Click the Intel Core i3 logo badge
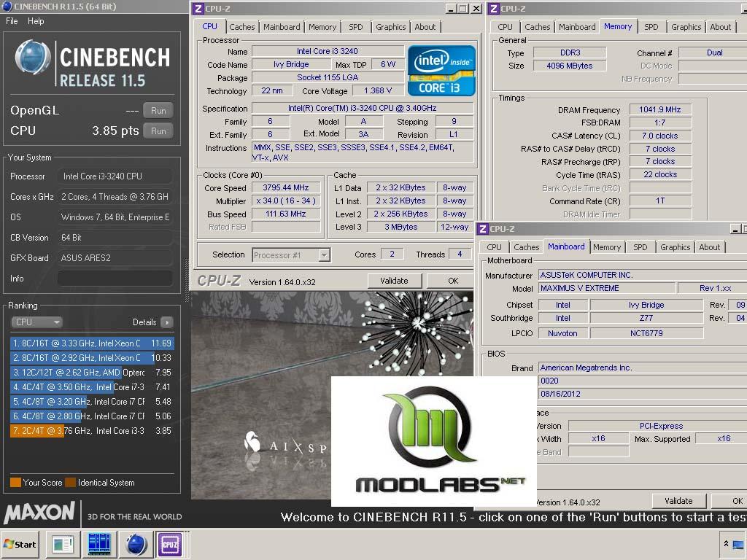This screenshot has height=560, width=747. click(x=441, y=71)
